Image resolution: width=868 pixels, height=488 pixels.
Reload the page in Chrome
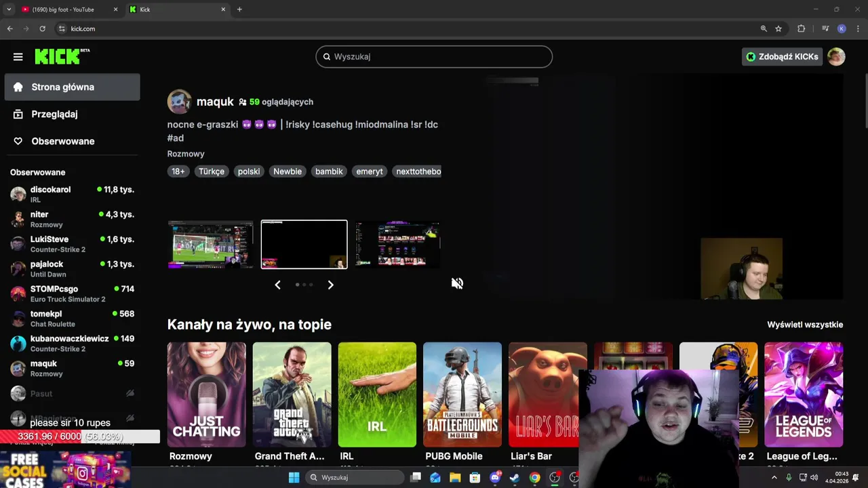click(x=42, y=28)
